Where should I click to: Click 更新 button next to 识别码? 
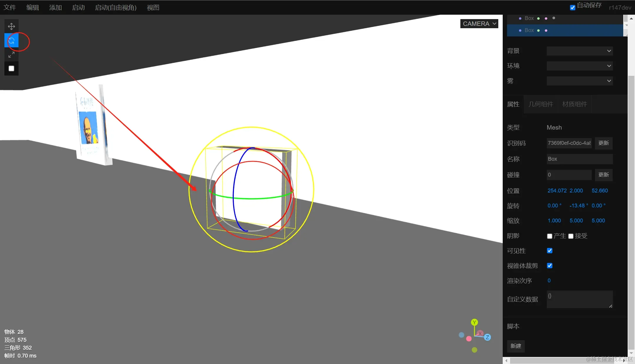coord(604,143)
